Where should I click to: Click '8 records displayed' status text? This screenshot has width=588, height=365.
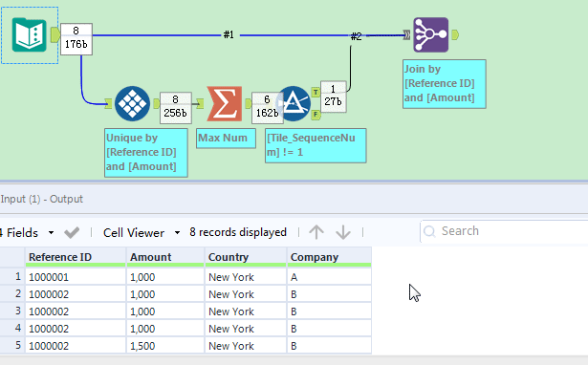[x=238, y=232]
